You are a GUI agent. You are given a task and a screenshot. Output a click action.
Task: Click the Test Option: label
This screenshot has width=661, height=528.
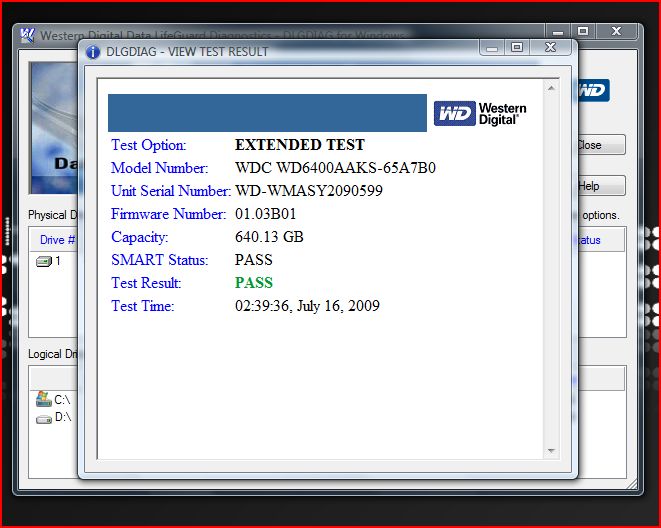148,145
